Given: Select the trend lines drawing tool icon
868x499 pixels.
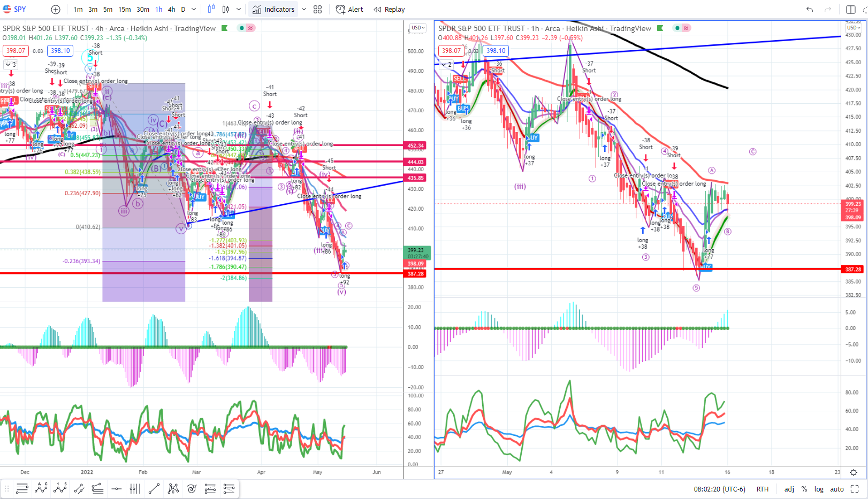Looking at the screenshot, I should pyautogui.click(x=22, y=488).
